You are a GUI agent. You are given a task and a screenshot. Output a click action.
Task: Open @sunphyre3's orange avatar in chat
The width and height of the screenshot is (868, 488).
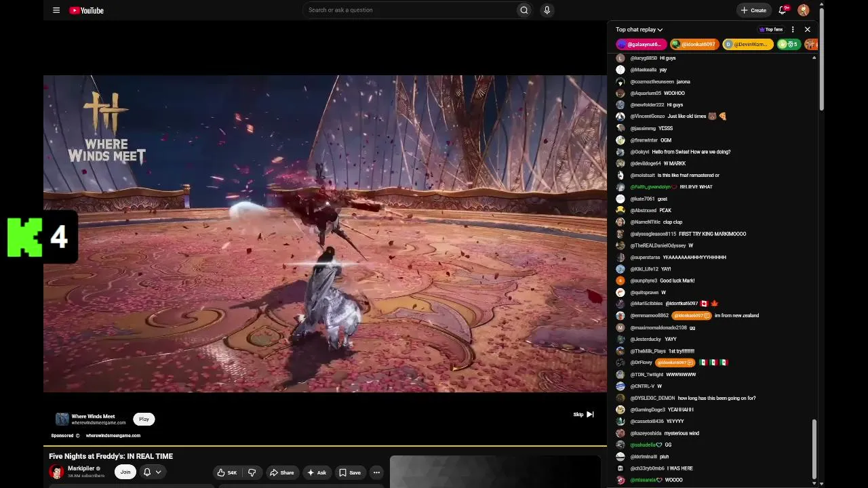tap(620, 281)
